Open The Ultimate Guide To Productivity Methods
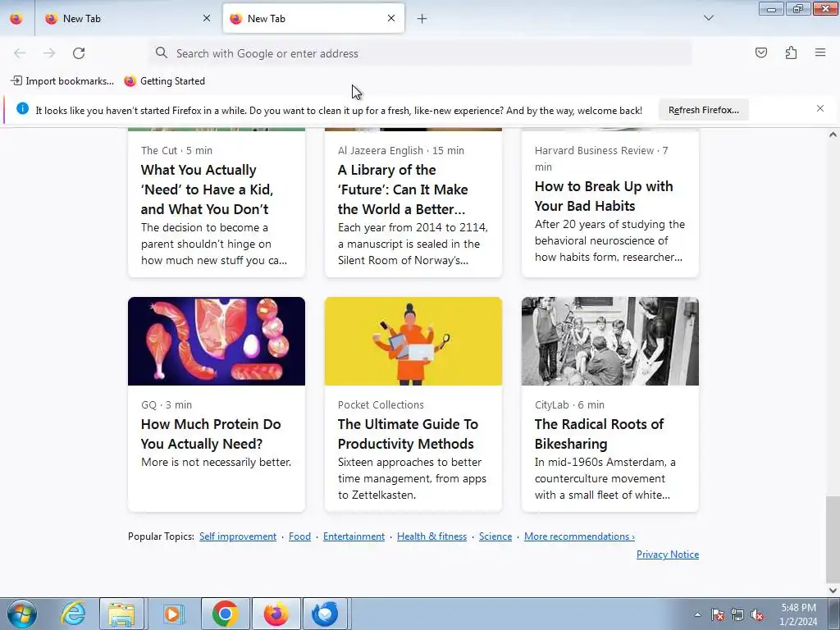Image resolution: width=840 pixels, height=630 pixels. click(408, 434)
